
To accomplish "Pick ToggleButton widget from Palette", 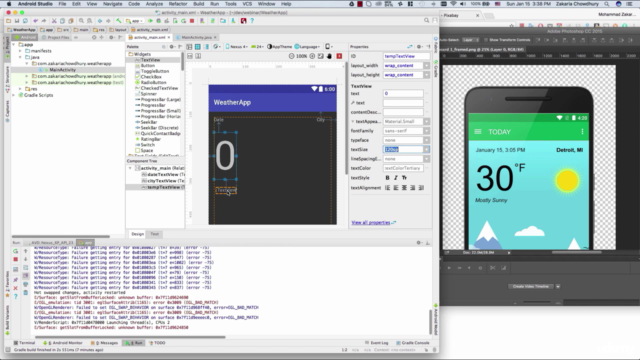I will coord(155,71).
